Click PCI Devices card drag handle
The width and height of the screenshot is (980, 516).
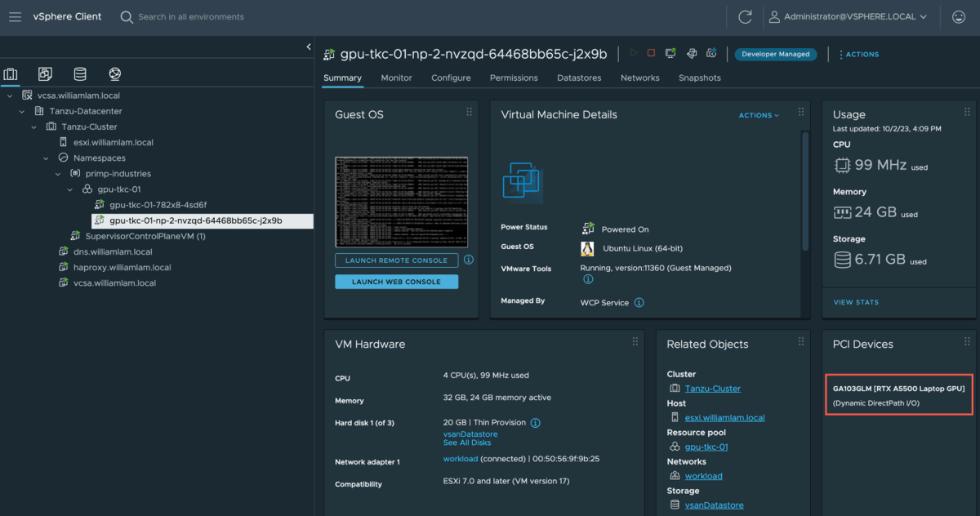coord(967,341)
